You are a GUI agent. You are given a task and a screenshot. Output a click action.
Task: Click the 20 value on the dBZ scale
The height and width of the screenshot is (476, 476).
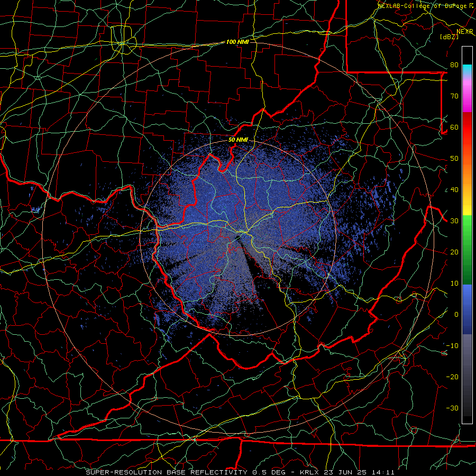[x=454, y=252]
